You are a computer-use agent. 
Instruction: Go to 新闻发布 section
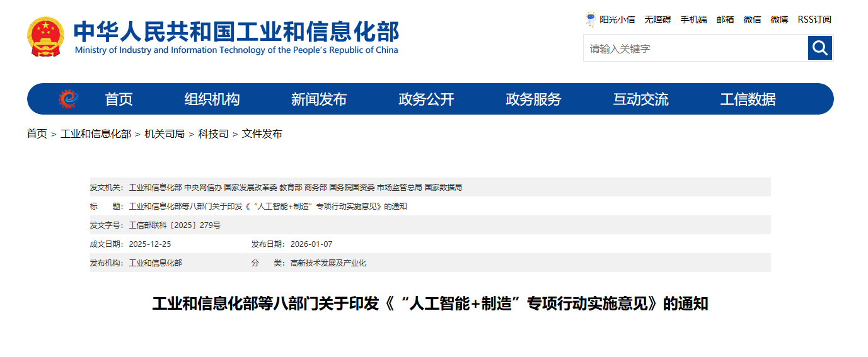[319, 99]
